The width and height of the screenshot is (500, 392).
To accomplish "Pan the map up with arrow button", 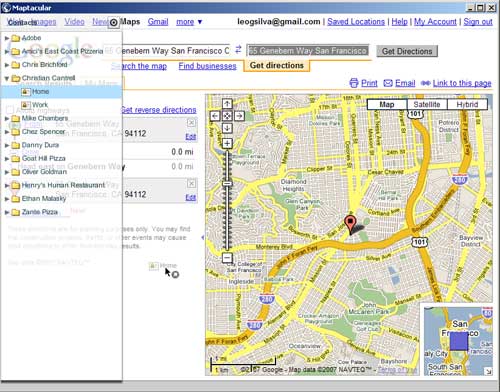I will (x=227, y=104).
